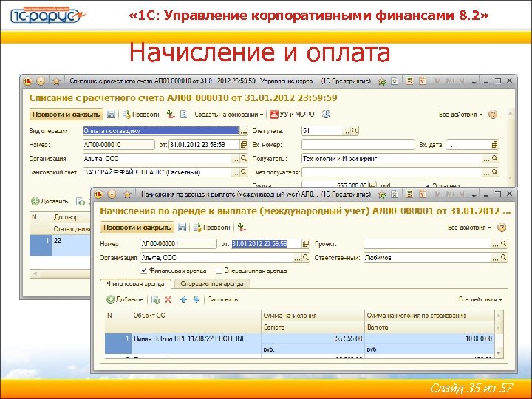This screenshot has height=399, width=532.
Task: Open ellipsis selector for Банковский счет field
Action: point(235,172)
